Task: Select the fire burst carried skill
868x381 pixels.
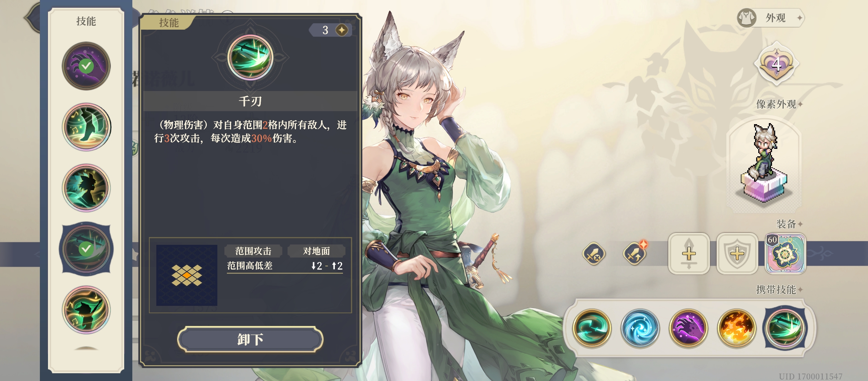Action: pos(737,328)
